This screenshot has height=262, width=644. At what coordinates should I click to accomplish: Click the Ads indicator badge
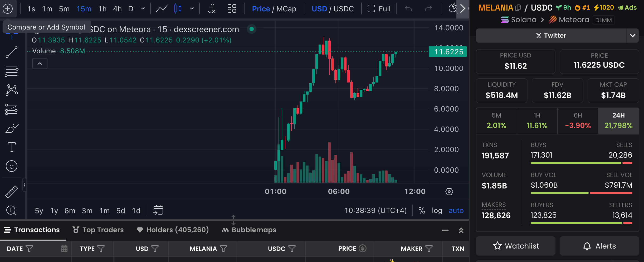pos(627,8)
